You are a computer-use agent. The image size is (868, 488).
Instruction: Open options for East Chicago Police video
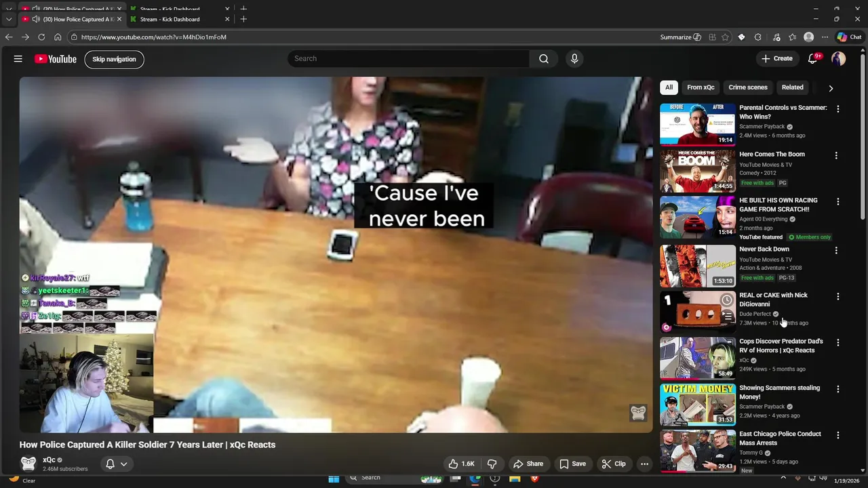tap(838, 435)
